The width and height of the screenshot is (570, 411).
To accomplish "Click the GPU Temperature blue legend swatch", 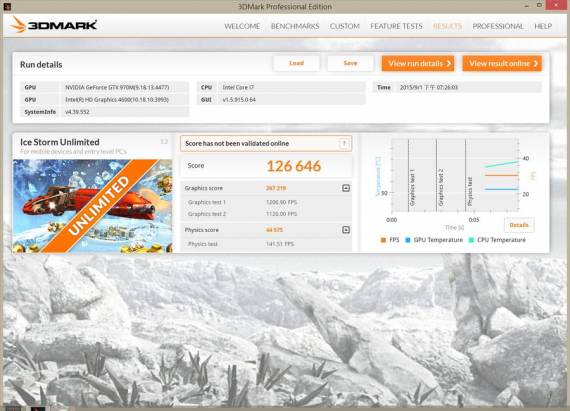I will (x=408, y=240).
